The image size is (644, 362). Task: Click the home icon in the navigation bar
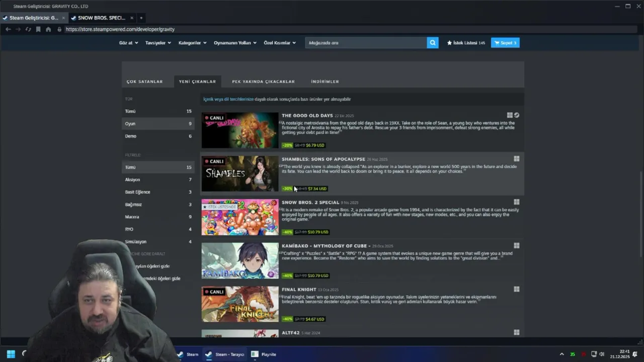tap(48, 29)
